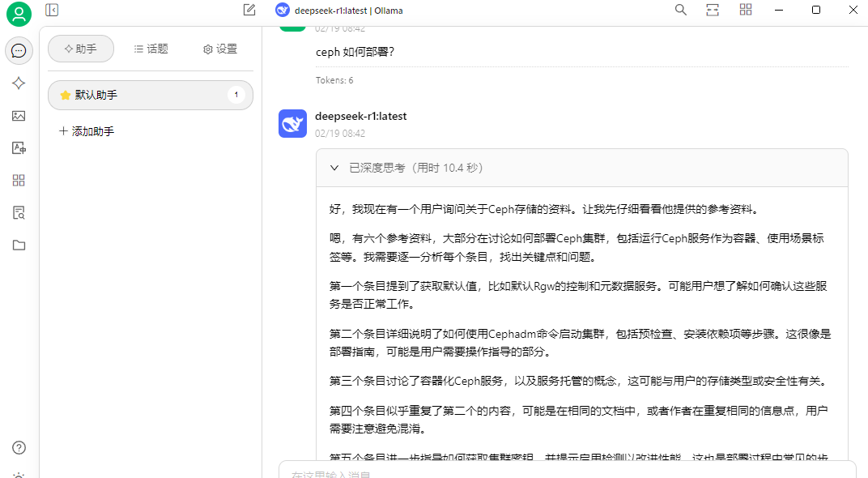Open the image painting sidebar icon
The image size is (868, 478).
coord(19,116)
